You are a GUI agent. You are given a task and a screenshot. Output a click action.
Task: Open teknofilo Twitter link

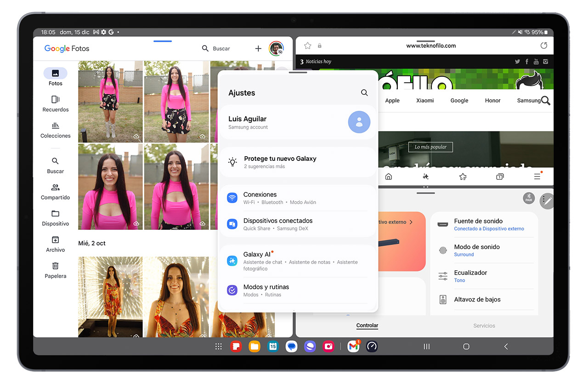[x=518, y=62]
